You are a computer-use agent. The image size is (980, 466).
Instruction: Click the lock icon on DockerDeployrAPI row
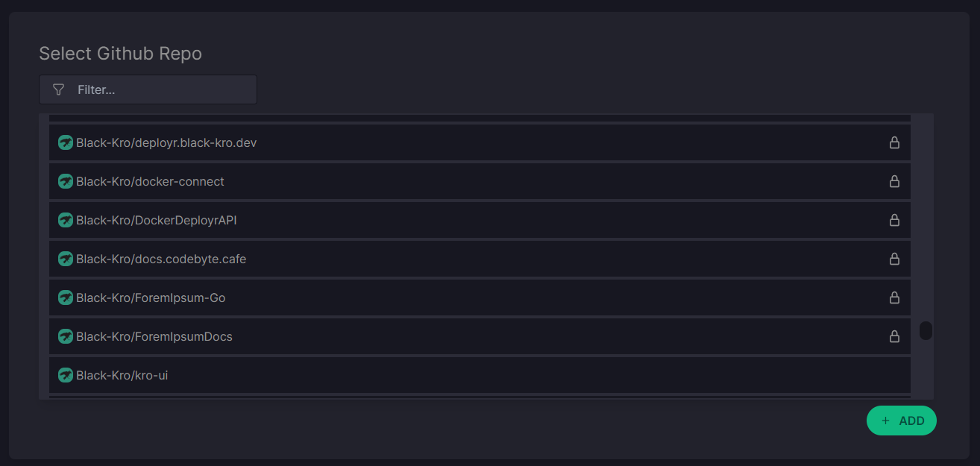click(x=894, y=220)
